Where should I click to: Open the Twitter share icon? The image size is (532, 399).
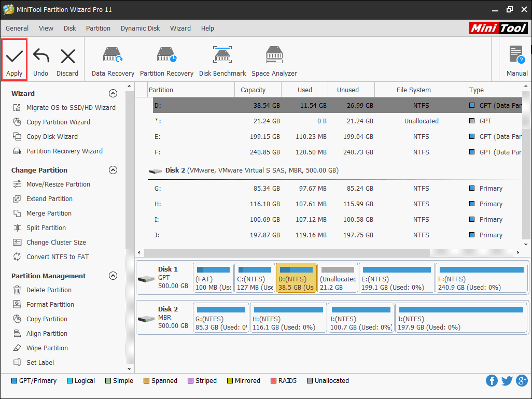(507, 381)
